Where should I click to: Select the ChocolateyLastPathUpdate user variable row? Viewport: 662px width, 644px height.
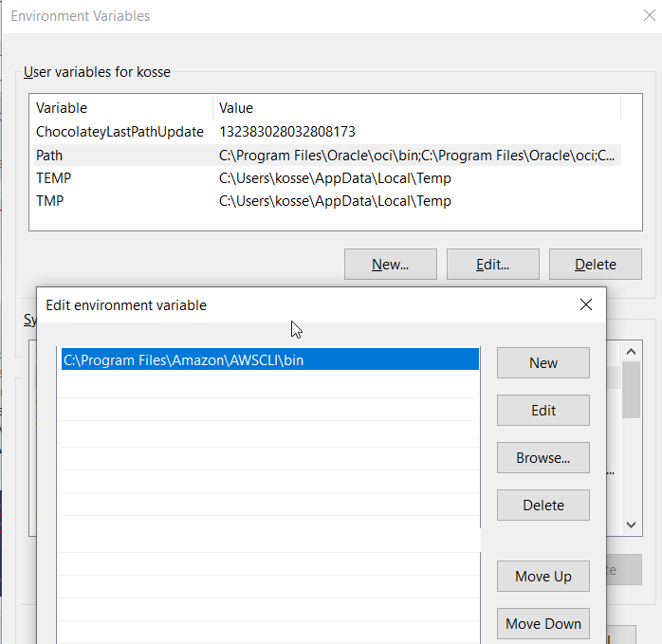point(120,132)
